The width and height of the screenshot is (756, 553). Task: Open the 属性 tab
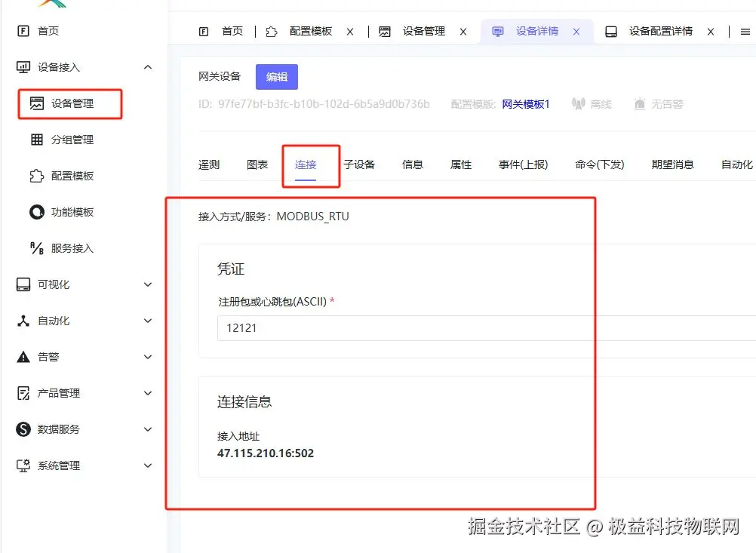click(460, 165)
